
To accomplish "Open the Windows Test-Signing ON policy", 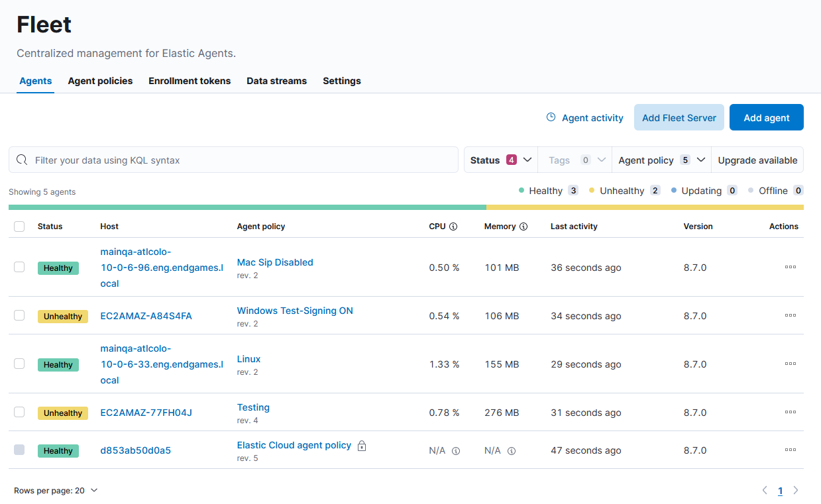I will pos(294,310).
